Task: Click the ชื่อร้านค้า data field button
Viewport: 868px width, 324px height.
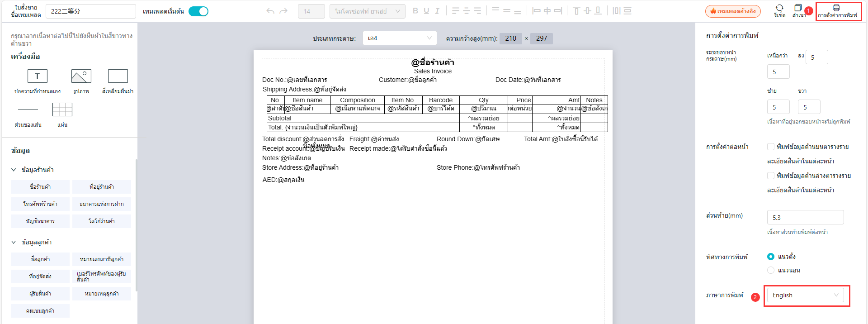Action: click(x=40, y=187)
